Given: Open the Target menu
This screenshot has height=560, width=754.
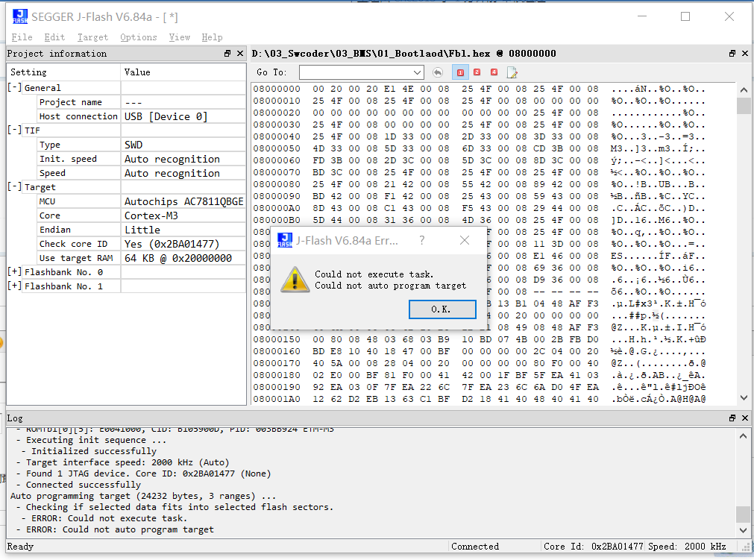Looking at the screenshot, I should [x=92, y=37].
